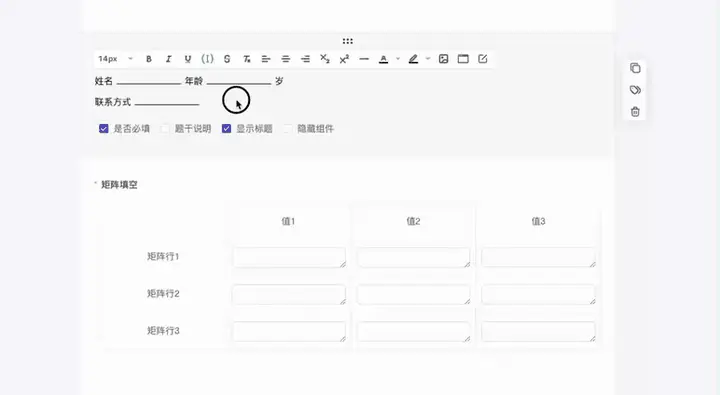The width and height of the screenshot is (720, 395).
Task: Click the 矩阵行3 值2 input box
Action: point(414,332)
